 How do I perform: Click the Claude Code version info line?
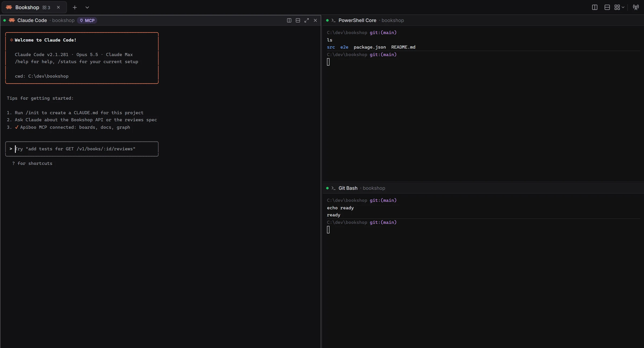click(74, 54)
